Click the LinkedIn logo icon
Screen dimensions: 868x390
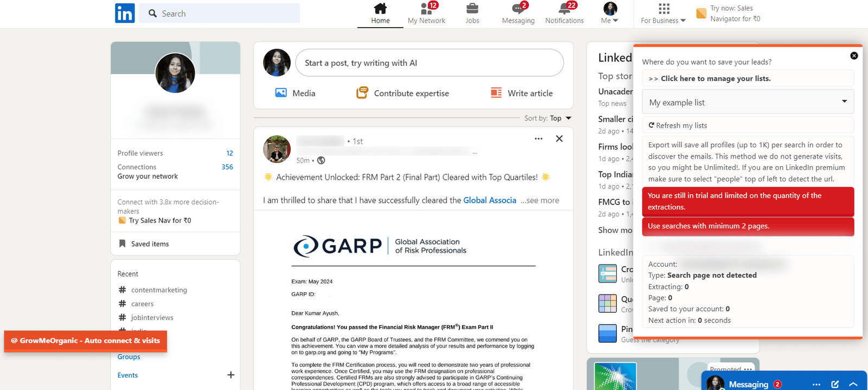point(125,13)
